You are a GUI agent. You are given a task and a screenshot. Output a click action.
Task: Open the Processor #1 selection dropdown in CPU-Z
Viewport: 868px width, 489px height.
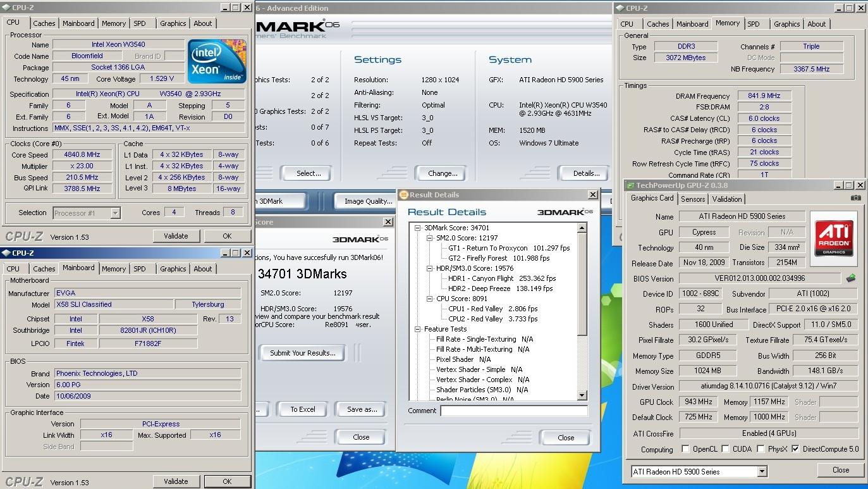[x=115, y=213]
